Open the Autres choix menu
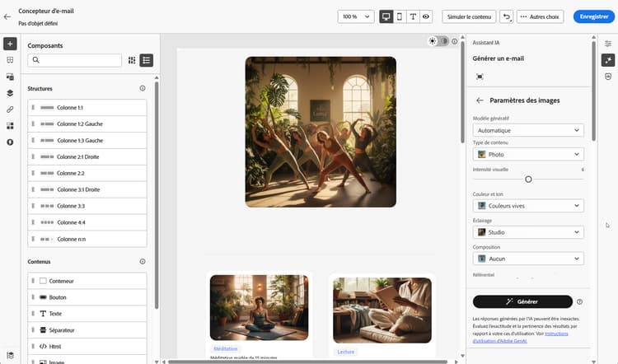 tap(540, 16)
